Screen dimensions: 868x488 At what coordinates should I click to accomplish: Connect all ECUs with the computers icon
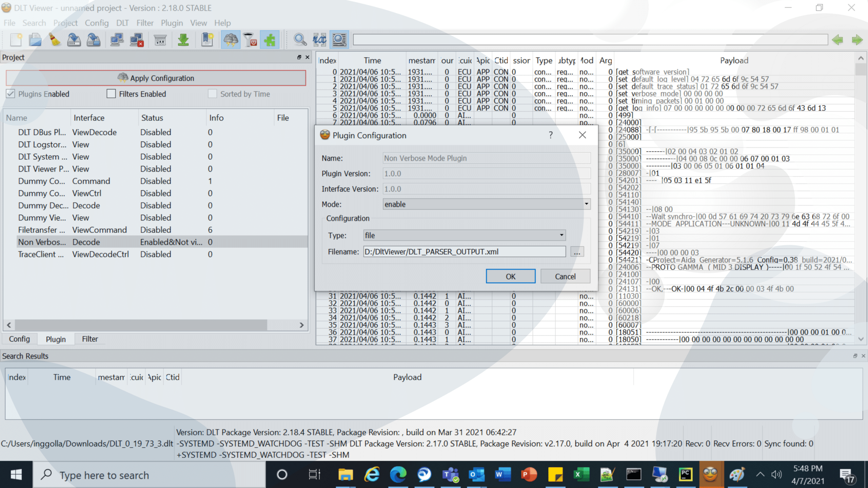[x=117, y=40]
